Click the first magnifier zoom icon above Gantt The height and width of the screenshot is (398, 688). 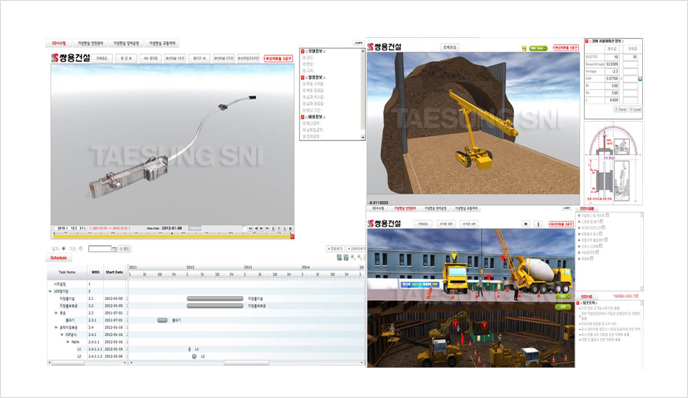pyautogui.click(x=353, y=258)
